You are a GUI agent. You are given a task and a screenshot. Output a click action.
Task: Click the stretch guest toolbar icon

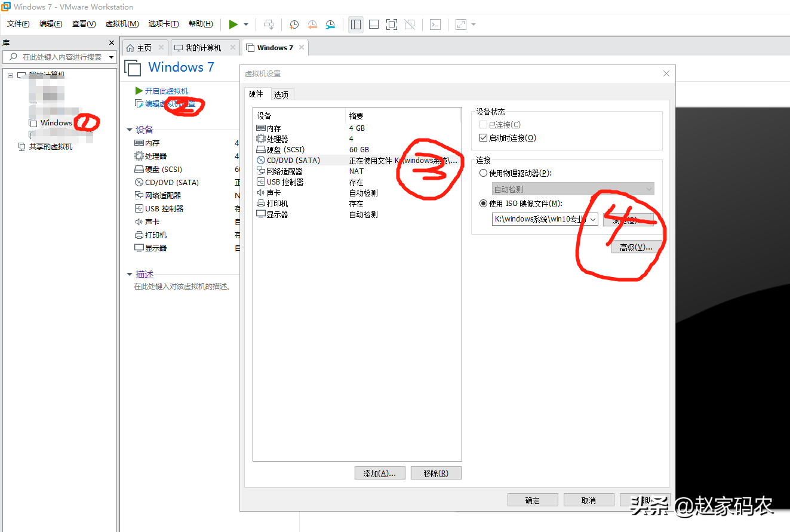pos(461,24)
